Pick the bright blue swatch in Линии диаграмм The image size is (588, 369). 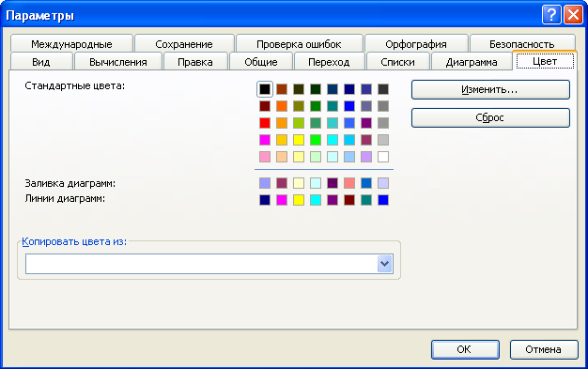pyautogui.click(x=383, y=200)
